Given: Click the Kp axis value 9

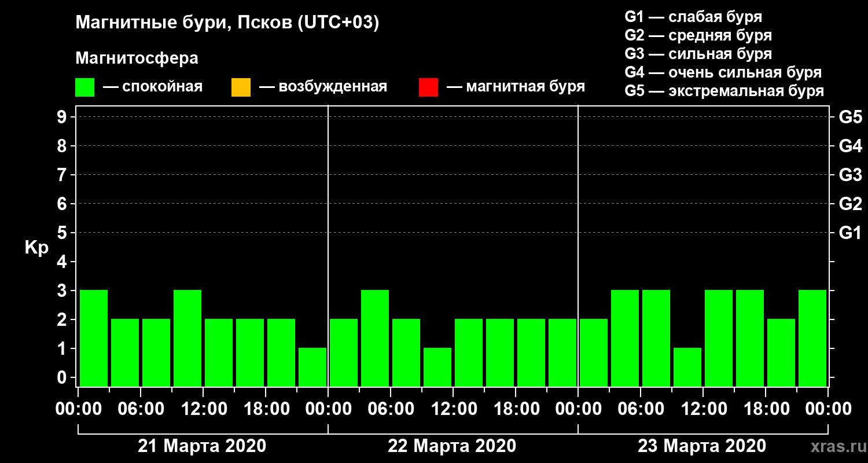Looking at the screenshot, I should 63,117.
